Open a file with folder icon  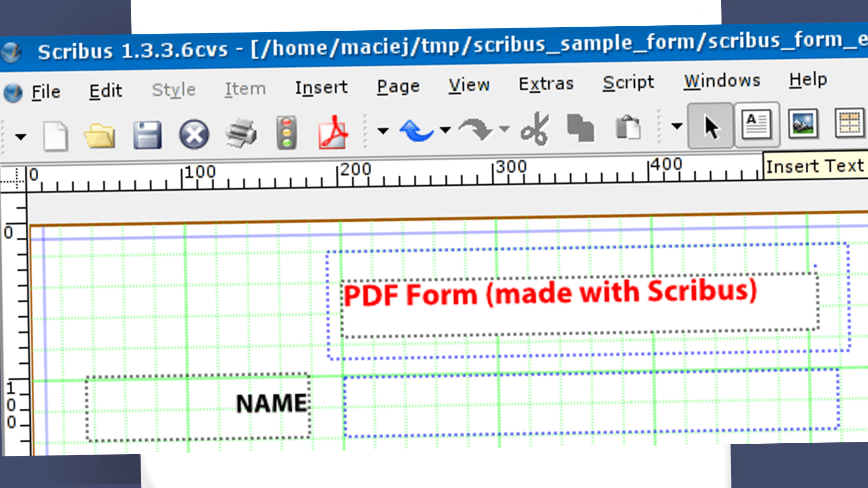[x=99, y=136]
